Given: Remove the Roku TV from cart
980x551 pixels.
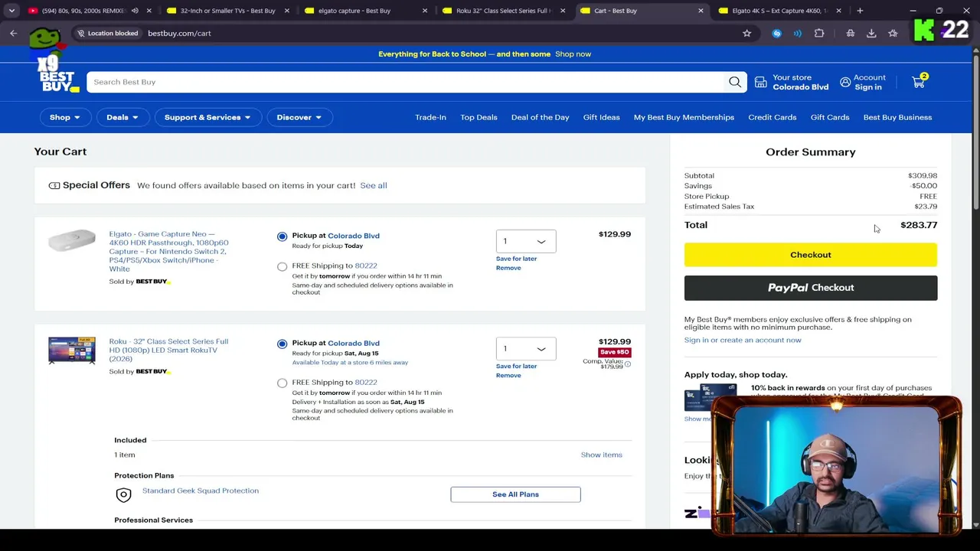Looking at the screenshot, I should click(x=508, y=375).
